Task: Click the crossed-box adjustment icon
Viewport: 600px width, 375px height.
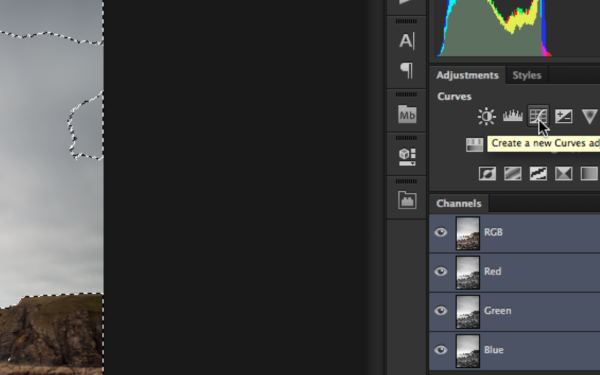Action: 564,173
